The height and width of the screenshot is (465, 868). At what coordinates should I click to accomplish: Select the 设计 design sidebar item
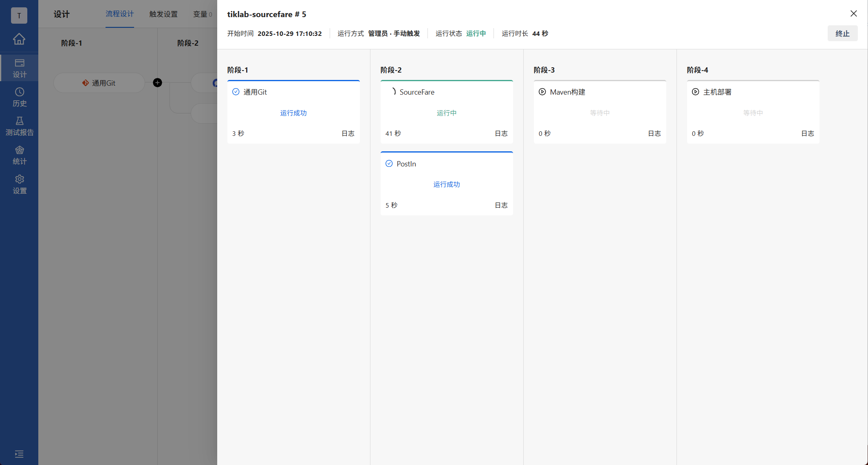pyautogui.click(x=19, y=68)
